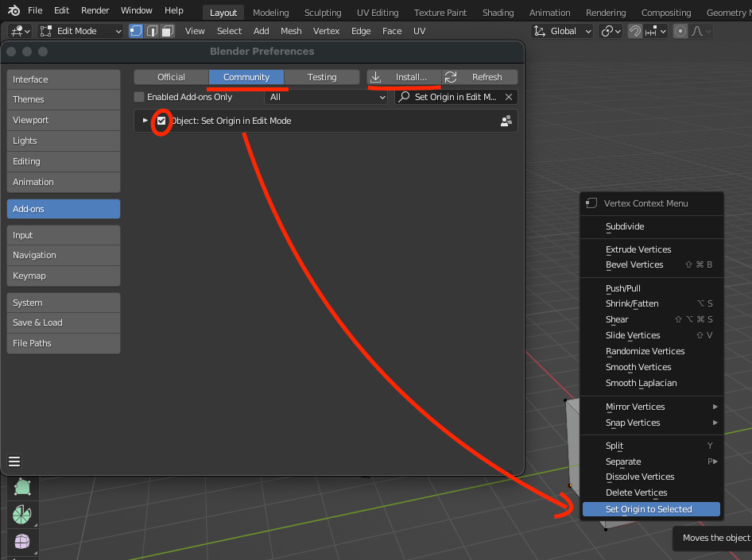Click the Blender logo icon
Image resolution: width=752 pixels, height=560 pixels.
click(x=14, y=10)
